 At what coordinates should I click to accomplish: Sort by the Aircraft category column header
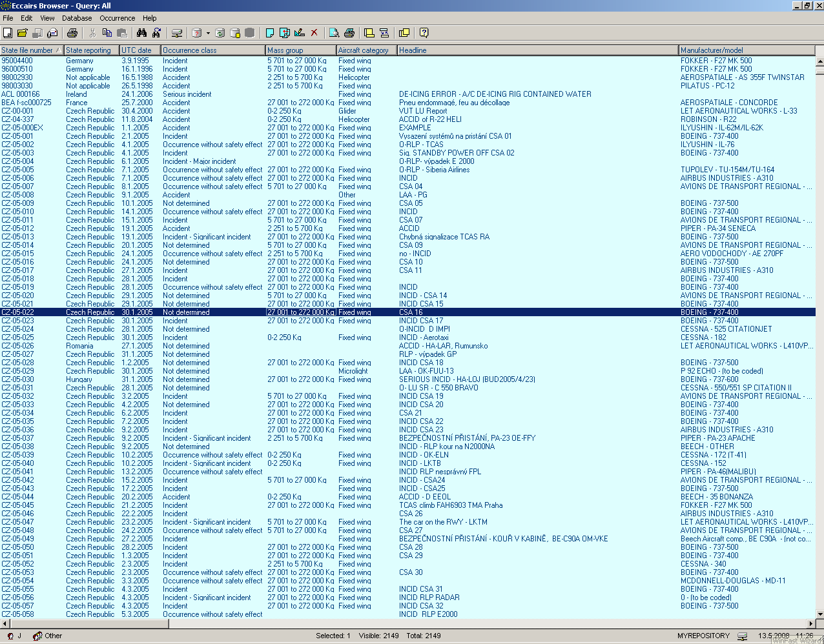367,50
